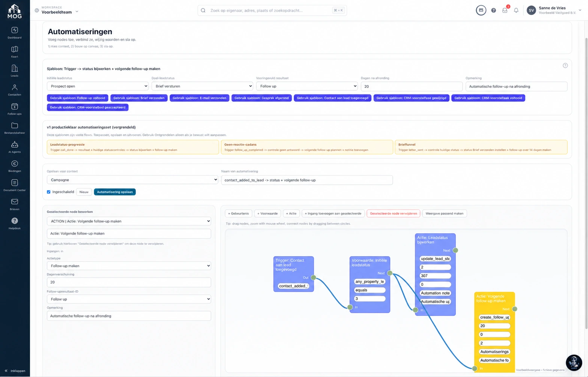This screenshot has width=588, height=377.
Task: Click the template help icon at panel corner
Action: pos(565,66)
